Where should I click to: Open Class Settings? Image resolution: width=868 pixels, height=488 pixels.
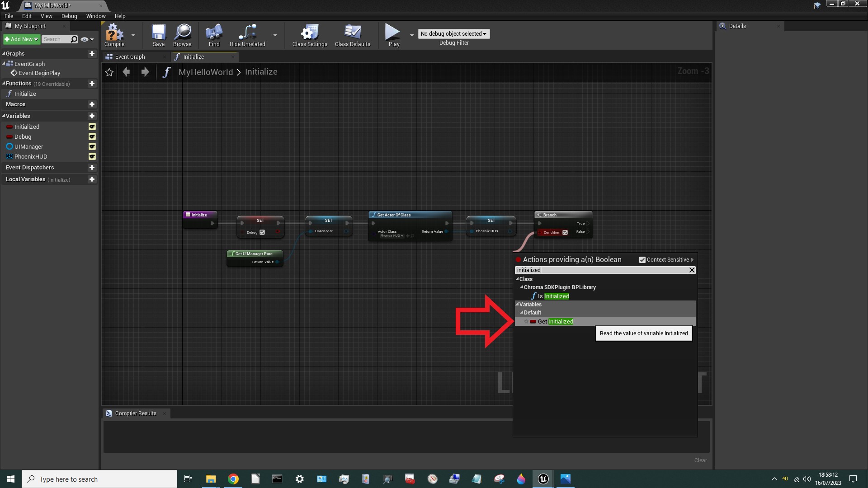(310, 35)
